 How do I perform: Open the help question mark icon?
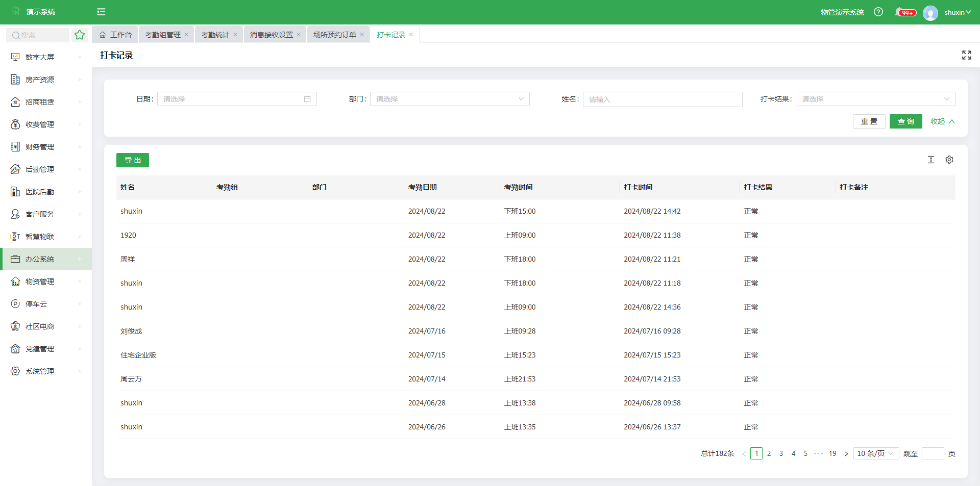coord(878,12)
